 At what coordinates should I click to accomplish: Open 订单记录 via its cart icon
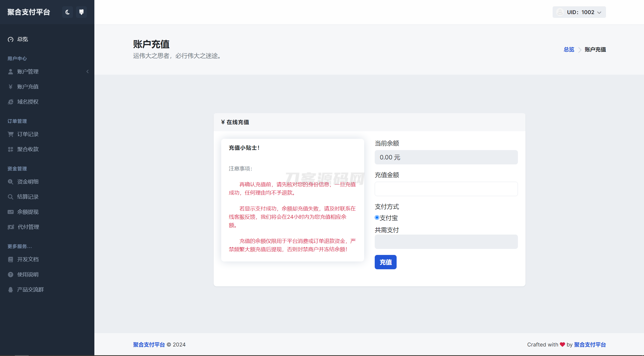coord(10,134)
